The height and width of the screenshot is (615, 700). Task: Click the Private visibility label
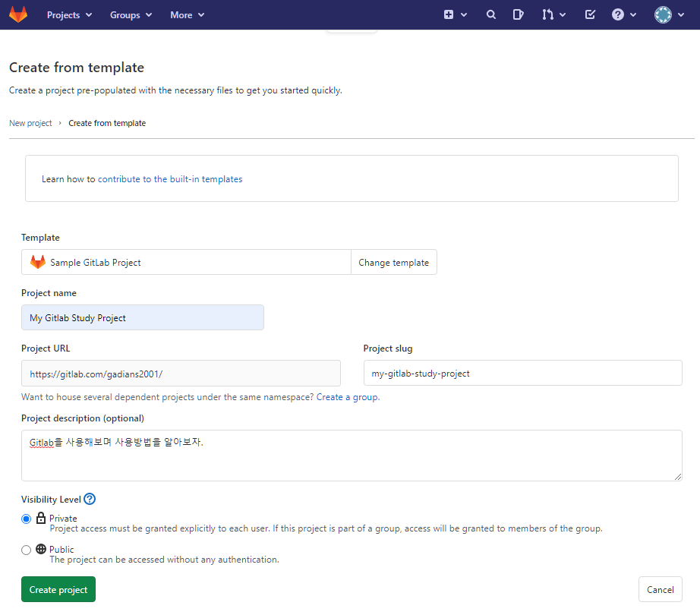coord(63,518)
